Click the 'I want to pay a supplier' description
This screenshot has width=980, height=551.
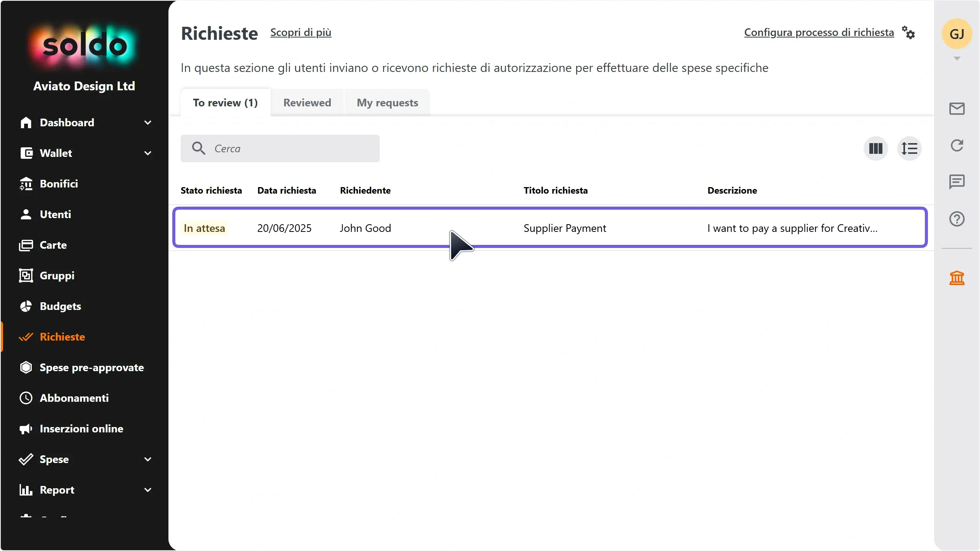[792, 228]
